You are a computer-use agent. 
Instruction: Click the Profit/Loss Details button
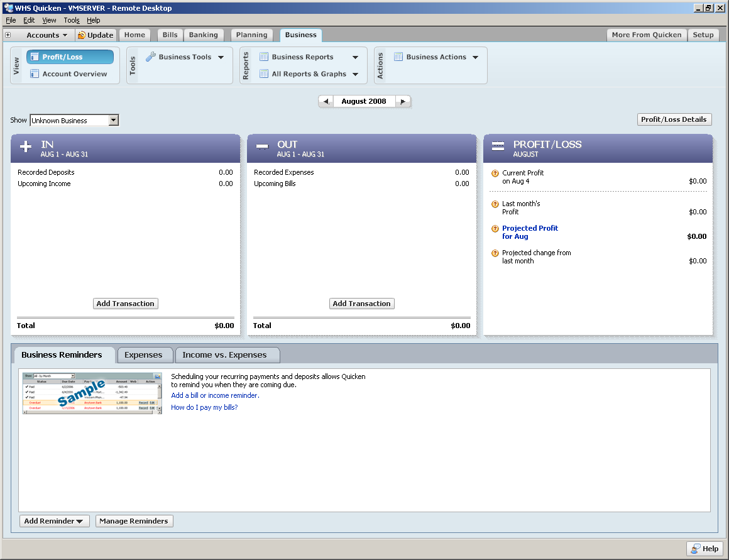tap(674, 119)
